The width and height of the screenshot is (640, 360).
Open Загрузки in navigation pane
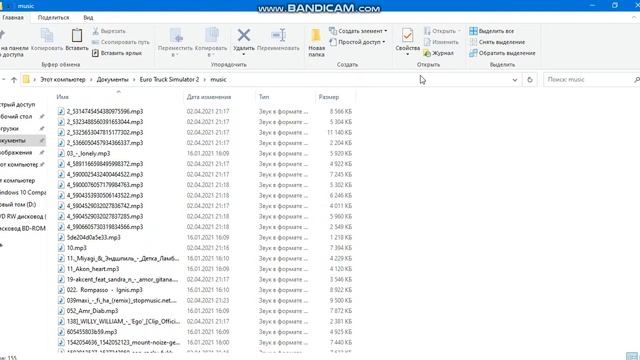click(9, 129)
